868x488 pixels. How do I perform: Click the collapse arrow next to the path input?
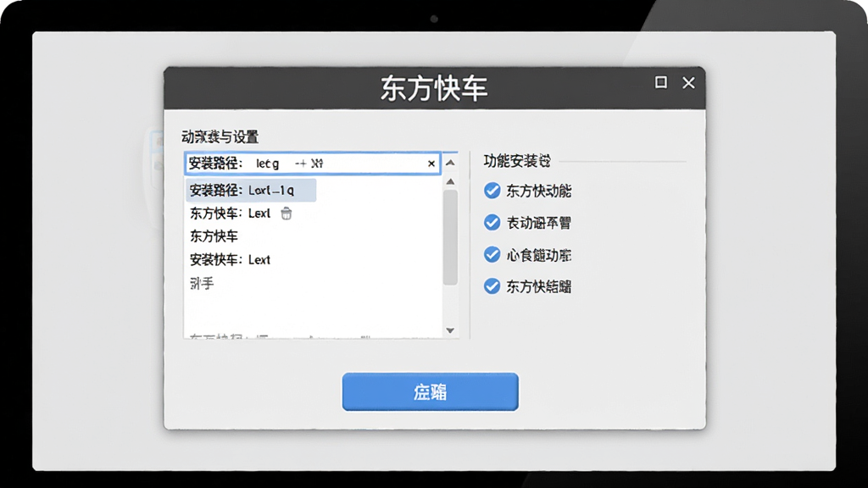tap(450, 163)
